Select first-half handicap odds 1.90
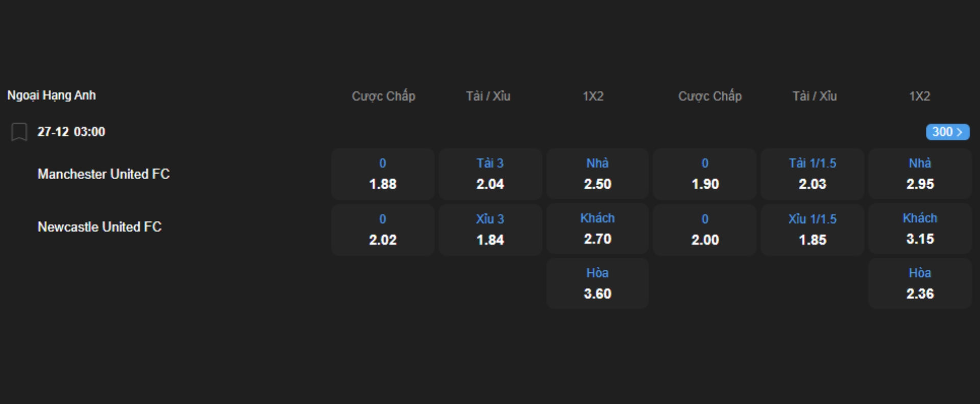This screenshot has width=980, height=404. [x=705, y=174]
